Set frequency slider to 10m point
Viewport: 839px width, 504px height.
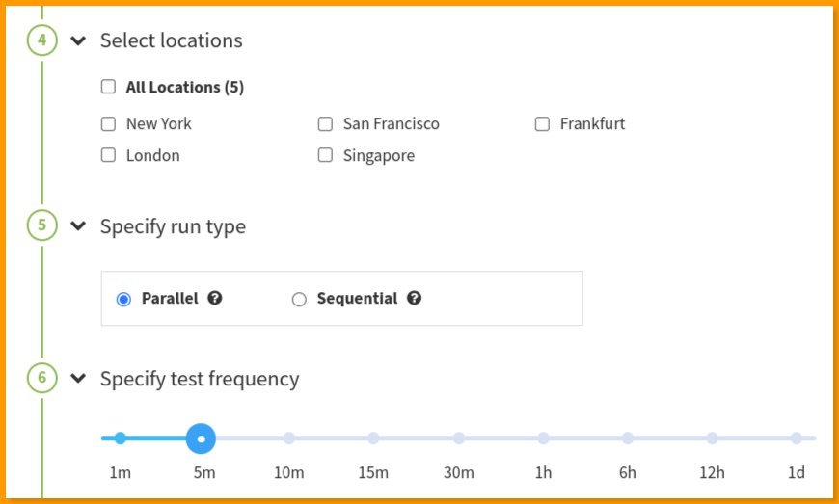point(289,438)
